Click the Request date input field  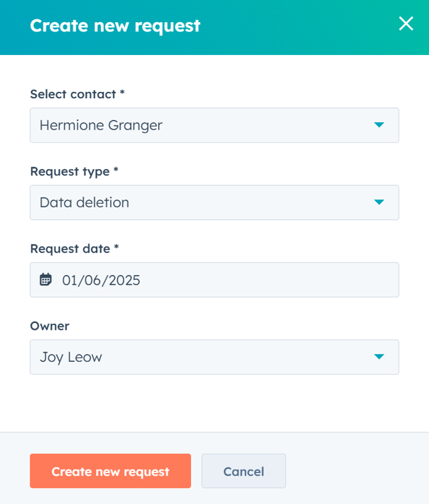[214, 279]
